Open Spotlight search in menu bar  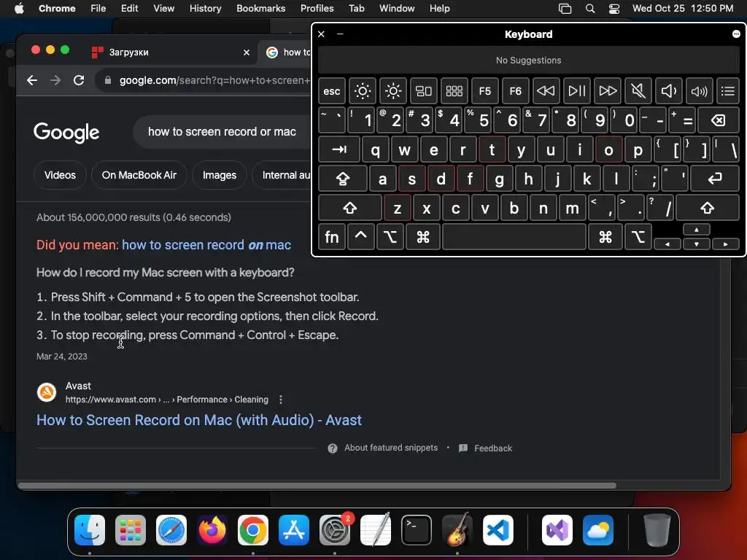(x=589, y=8)
